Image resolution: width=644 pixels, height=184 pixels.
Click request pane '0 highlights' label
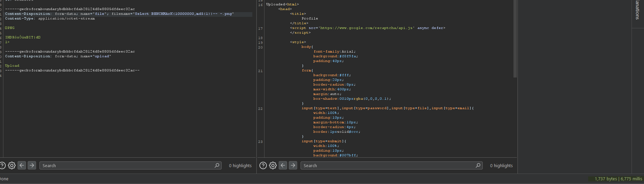(x=240, y=165)
